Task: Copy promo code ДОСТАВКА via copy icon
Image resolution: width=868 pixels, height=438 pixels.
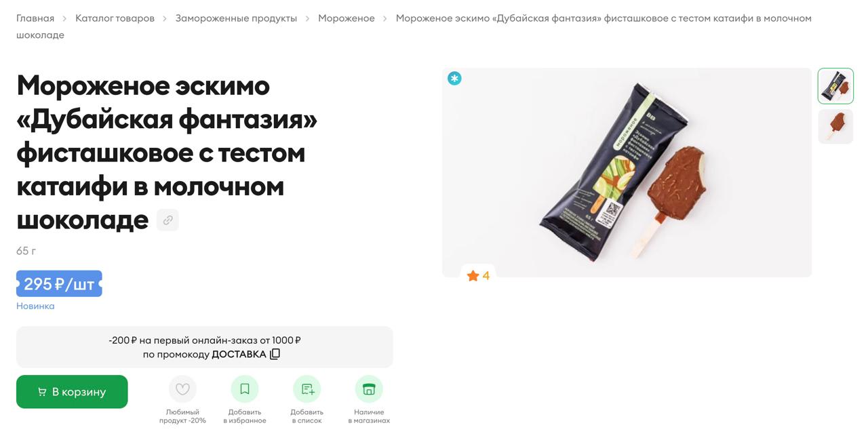Action: tap(275, 354)
